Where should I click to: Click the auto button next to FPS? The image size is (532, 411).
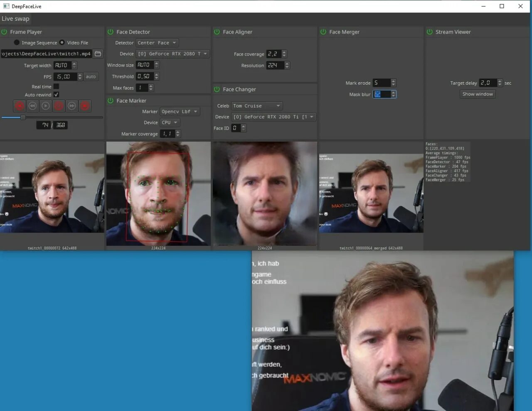tap(91, 77)
